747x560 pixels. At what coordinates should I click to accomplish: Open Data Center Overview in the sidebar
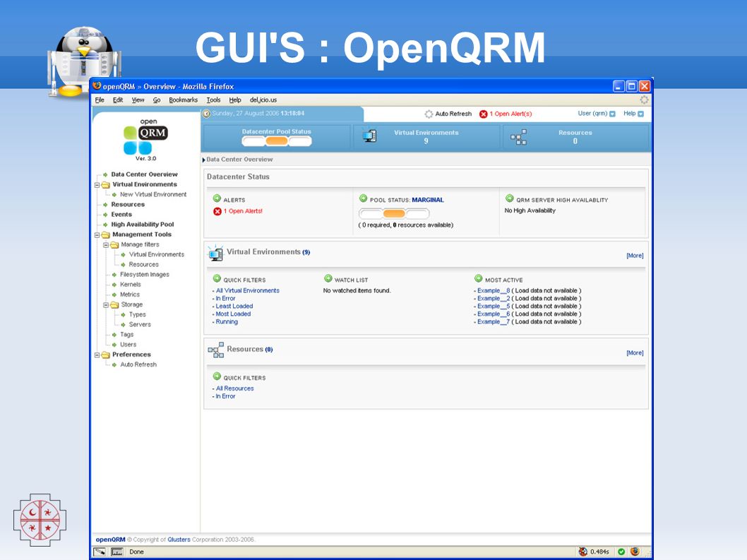(144, 174)
